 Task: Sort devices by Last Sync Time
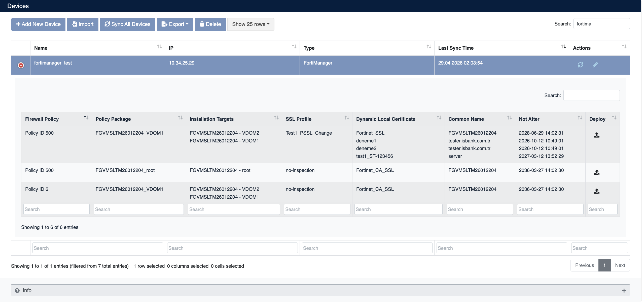563,47
